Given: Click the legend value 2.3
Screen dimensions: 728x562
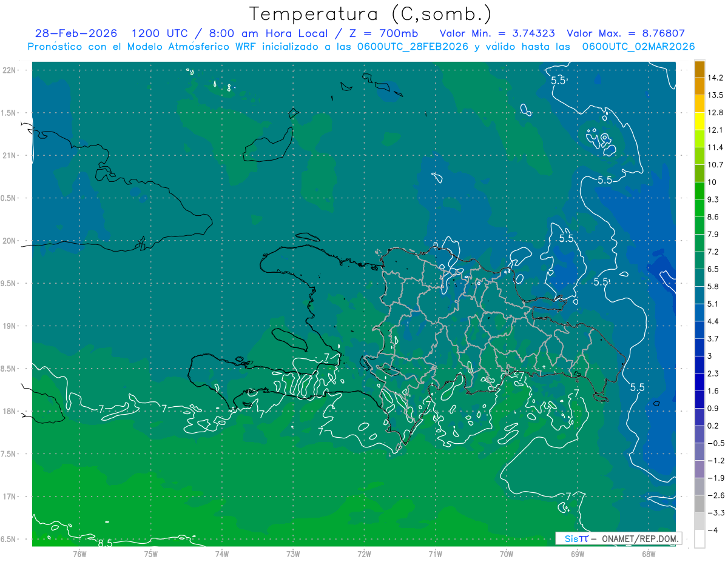Looking at the screenshot, I should coord(714,373).
